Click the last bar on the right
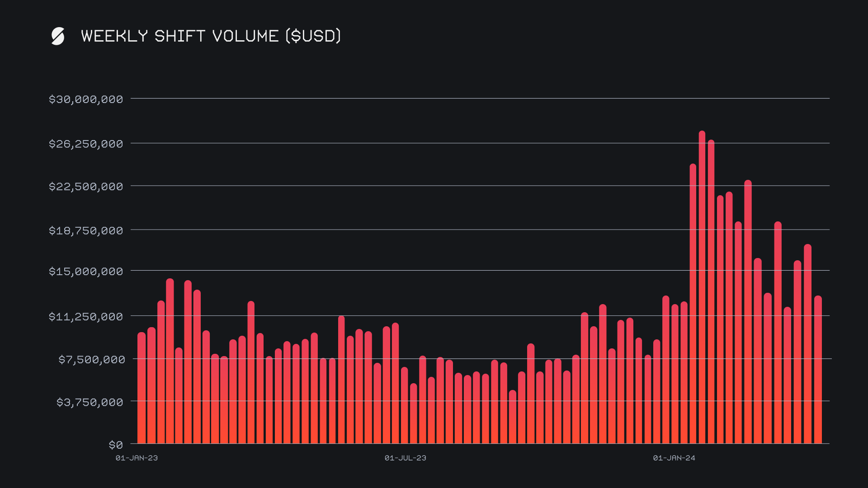The image size is (868, 488). (818, 371)
